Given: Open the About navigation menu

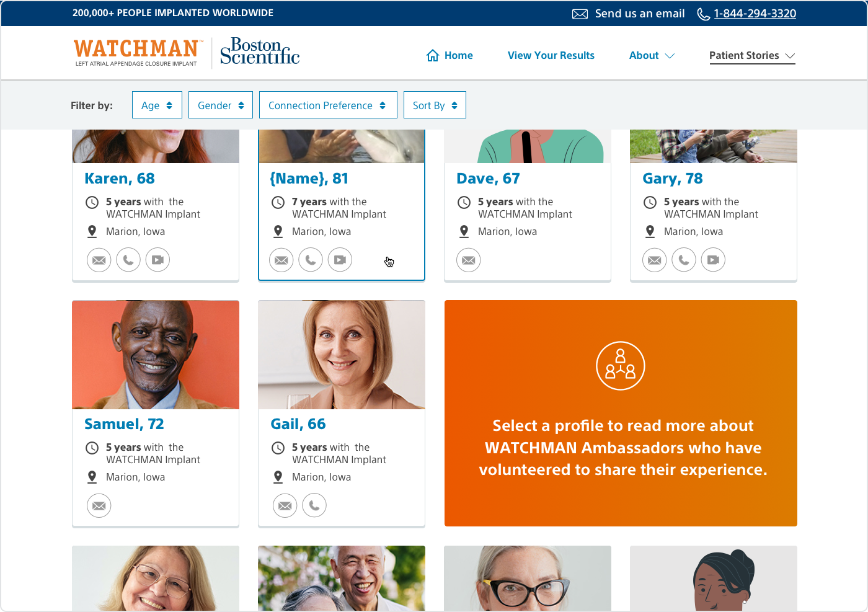Looking at the screenshot, I should [652, 56].
